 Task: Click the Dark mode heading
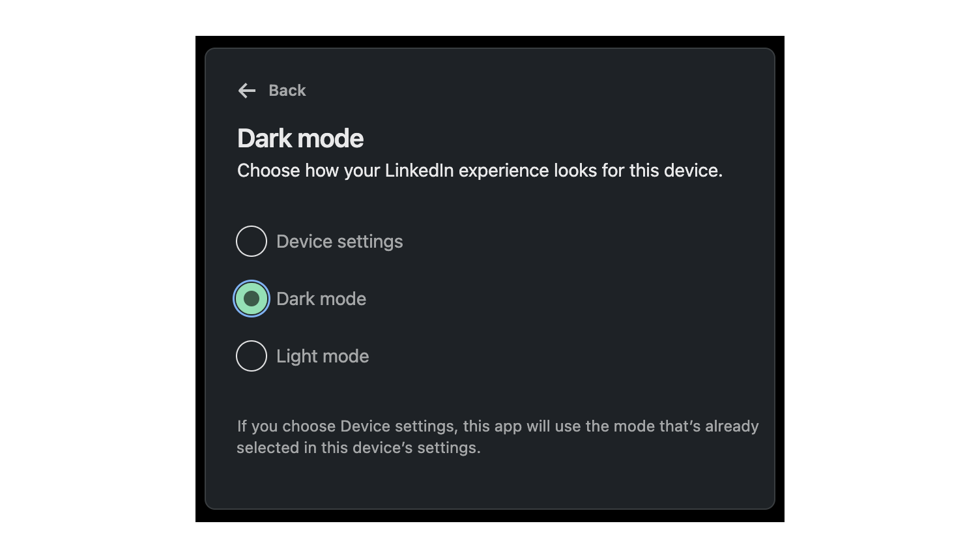point(300,138)
